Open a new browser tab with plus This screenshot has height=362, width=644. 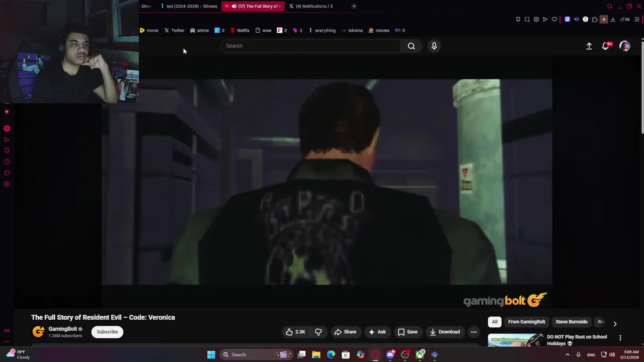tap(354, 6)
